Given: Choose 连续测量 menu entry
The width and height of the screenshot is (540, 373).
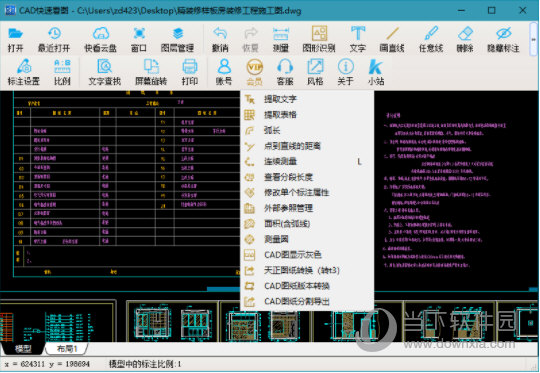Looking at the screenshot, I should point(307,162).
